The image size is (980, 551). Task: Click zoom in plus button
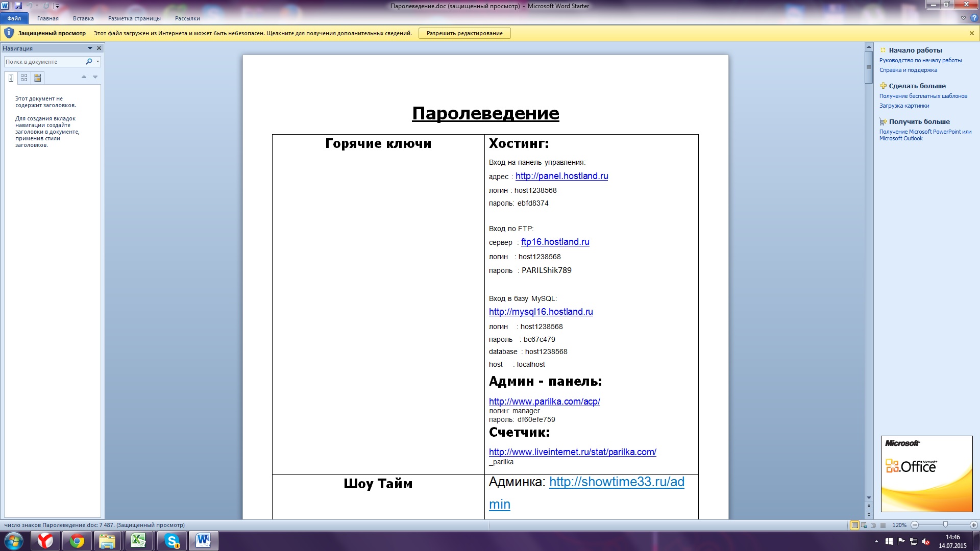(973, 525)
